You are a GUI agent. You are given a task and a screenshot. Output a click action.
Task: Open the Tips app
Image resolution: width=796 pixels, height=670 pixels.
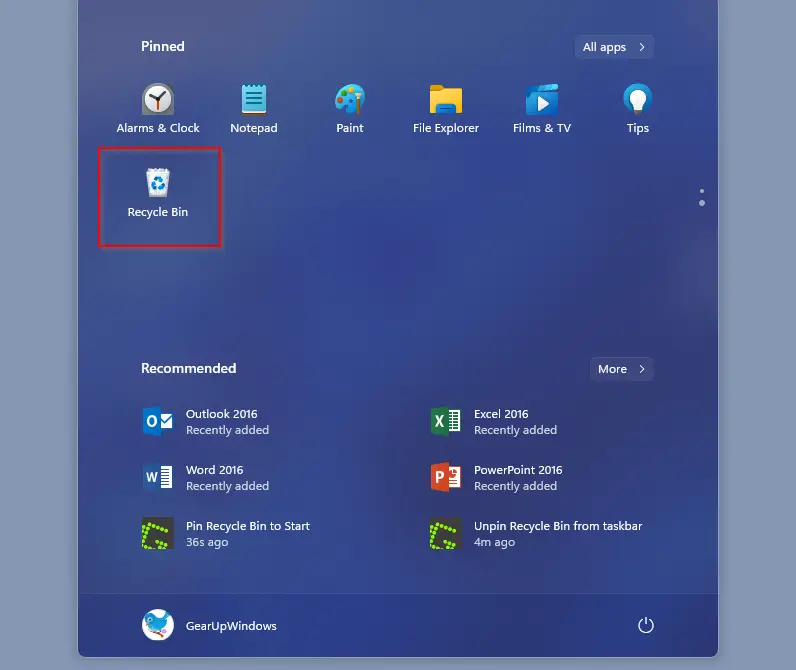638,109
